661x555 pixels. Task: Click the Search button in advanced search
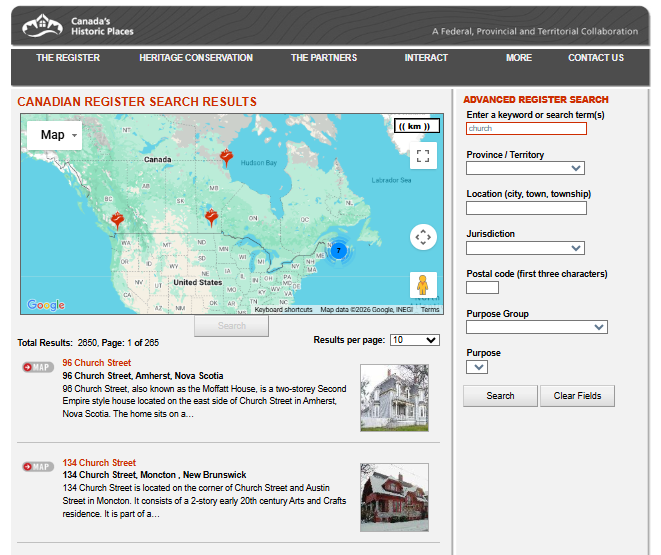[x=500, y=396]
